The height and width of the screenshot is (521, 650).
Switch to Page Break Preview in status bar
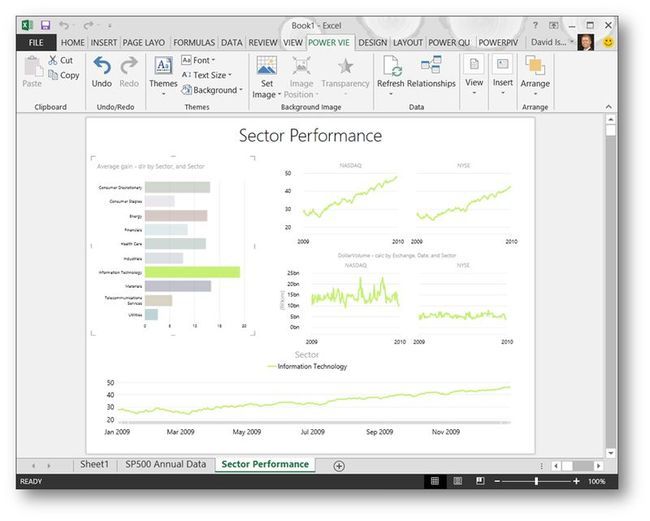(x=480, y=481)
